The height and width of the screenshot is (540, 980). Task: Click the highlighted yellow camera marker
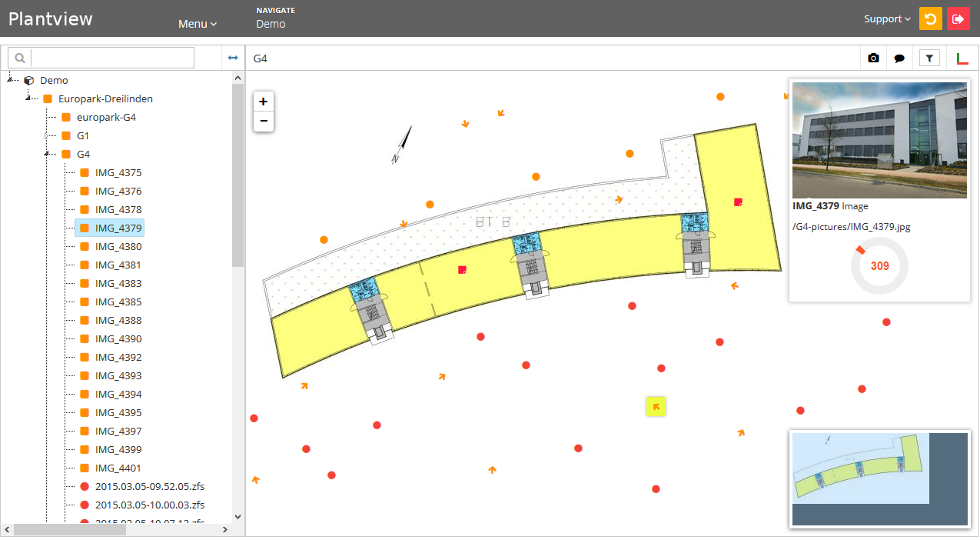pos(656,407)
